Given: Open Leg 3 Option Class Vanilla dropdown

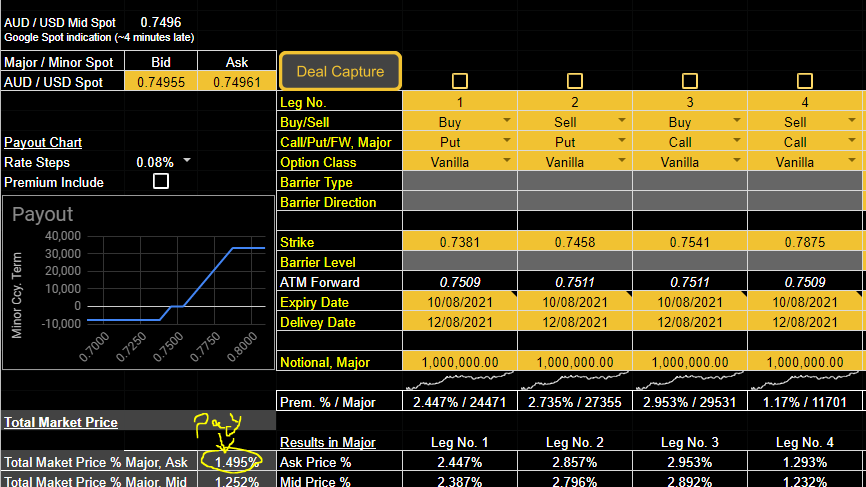Looking at the screenshot, I should (x=737, y=162).
